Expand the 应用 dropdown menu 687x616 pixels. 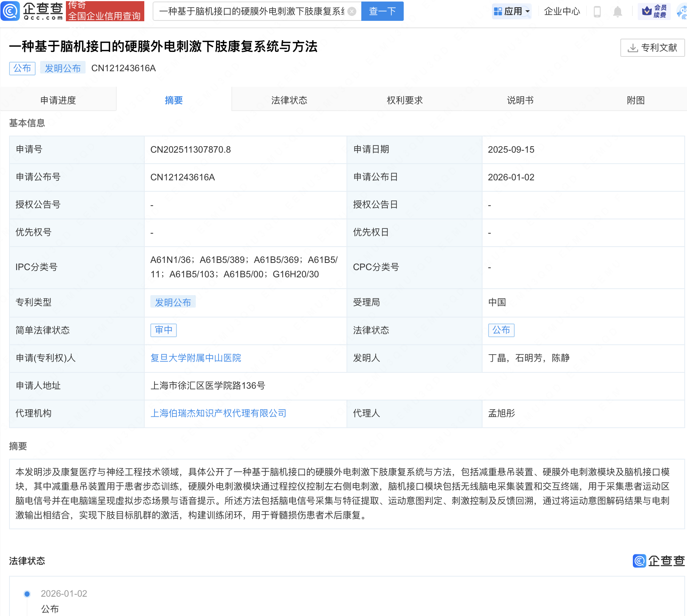coord(528,11)
